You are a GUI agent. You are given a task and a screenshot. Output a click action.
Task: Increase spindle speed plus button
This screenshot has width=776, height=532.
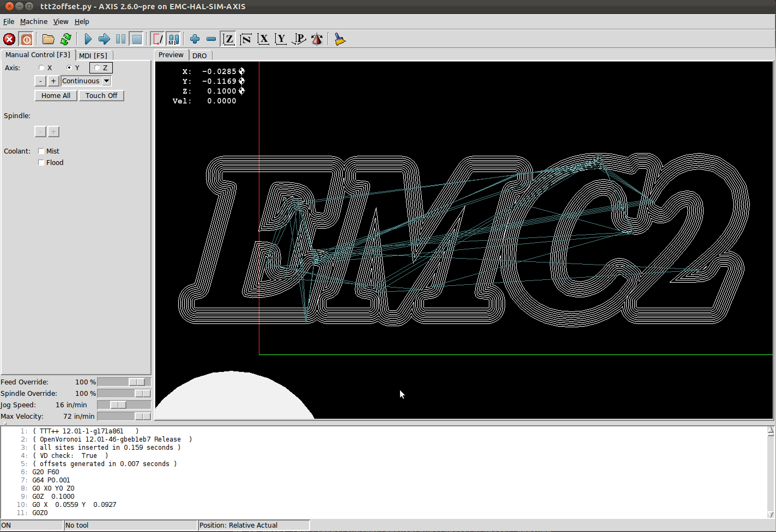click(53, 132)
